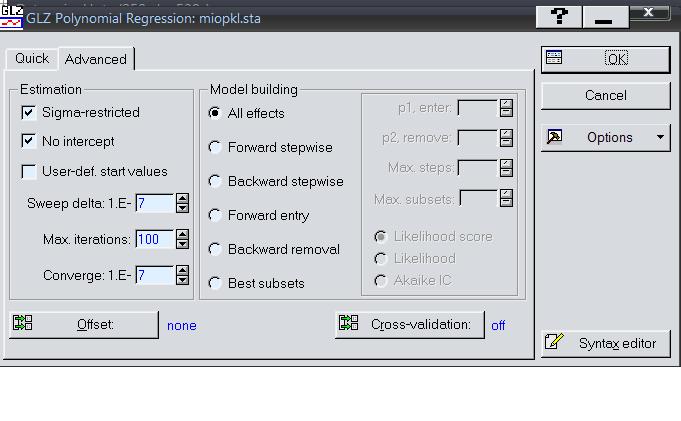Click the help question mark button
681x421 pixels.
pos(559,16)
